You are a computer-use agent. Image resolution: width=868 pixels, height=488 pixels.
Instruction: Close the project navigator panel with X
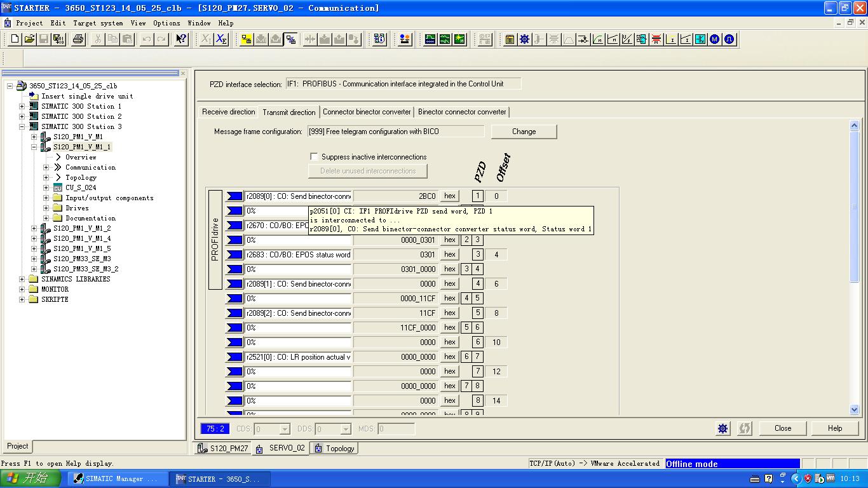183,73
